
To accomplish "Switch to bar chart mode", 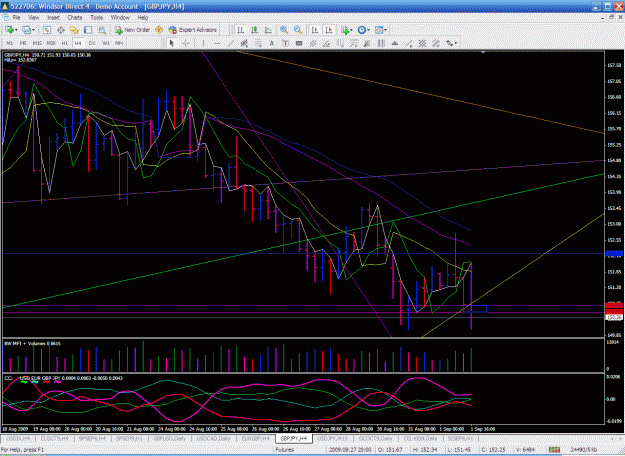I will (x=240, y=30).
